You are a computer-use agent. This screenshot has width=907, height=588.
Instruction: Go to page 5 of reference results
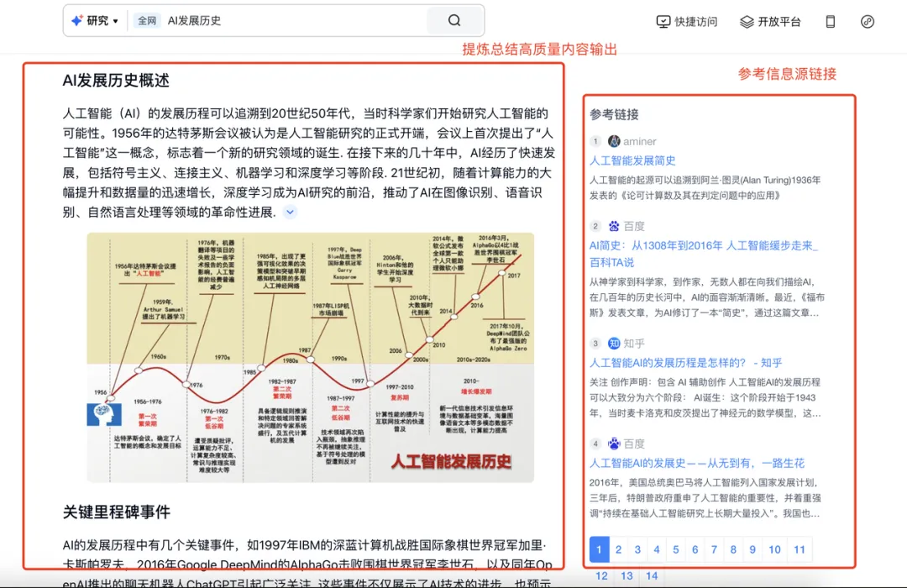(676, 549)
